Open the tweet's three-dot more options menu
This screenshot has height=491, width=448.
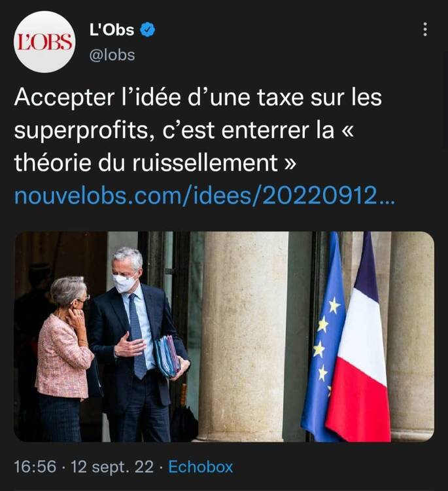(425, 29)
